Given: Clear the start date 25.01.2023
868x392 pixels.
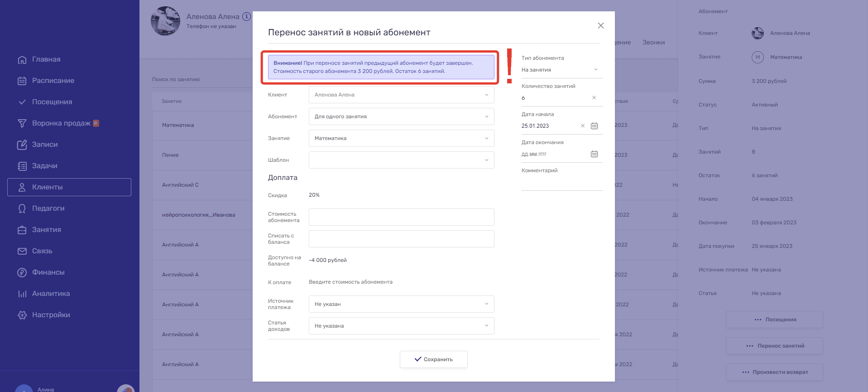Looking at the screenshot, I should point(583,126).
